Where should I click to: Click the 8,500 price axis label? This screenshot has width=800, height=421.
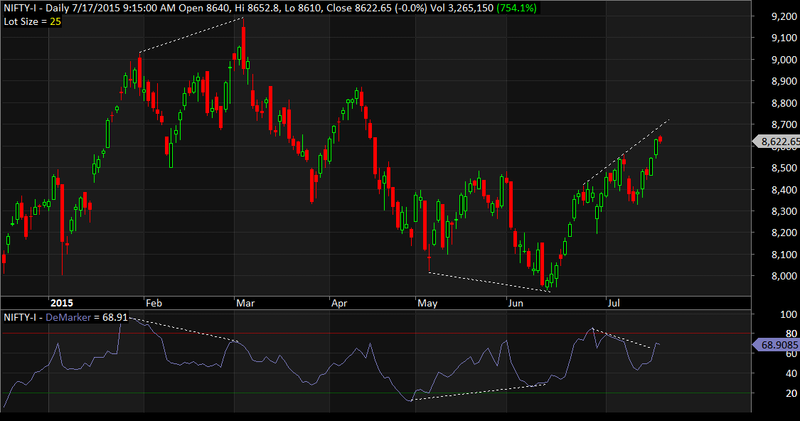[784, 168]
